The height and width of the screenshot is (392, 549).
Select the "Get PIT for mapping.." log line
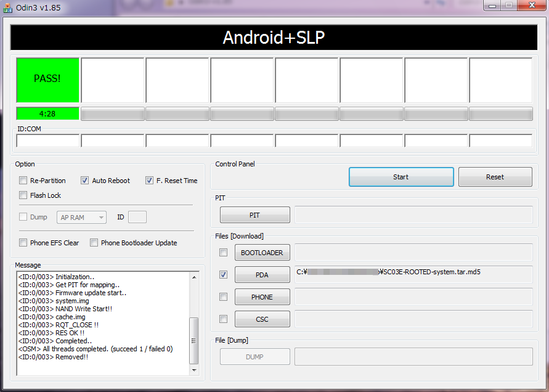click(x=69, y=285)
